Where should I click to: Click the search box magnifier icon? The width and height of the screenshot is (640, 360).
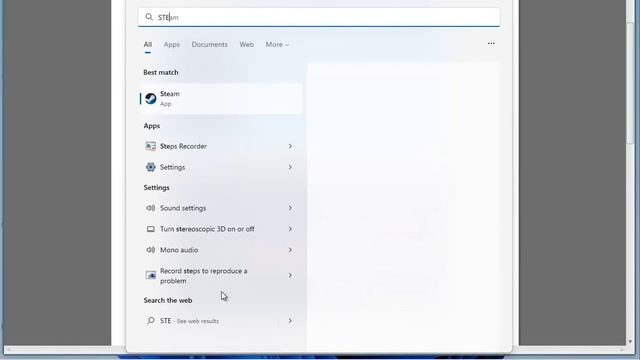point(149,17)
